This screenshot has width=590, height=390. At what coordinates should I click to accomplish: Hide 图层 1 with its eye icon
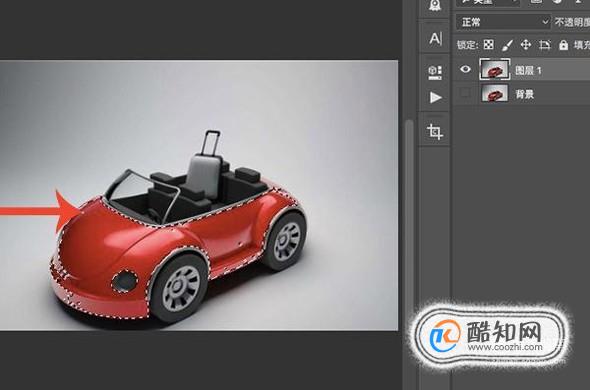click(x=465, y=69)
